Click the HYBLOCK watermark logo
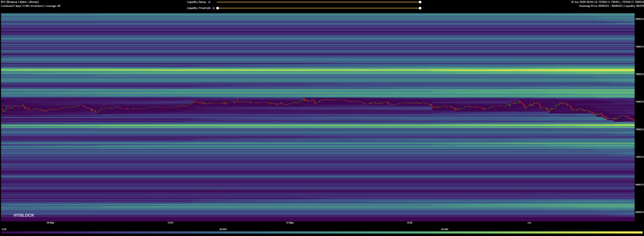Image resolution: width=644 pixels, height=236 pixels. [x=24, y=215]
